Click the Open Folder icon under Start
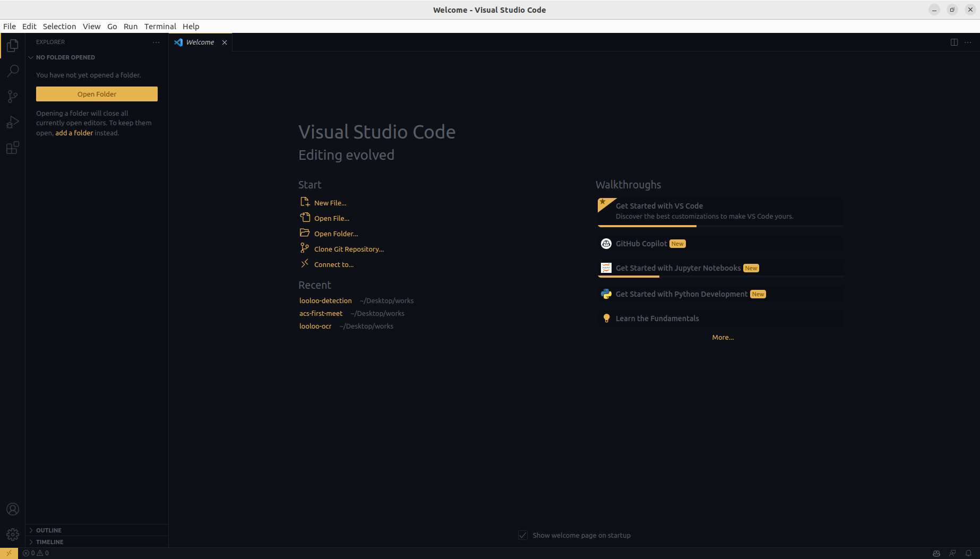The width and height of the screenshot is (980, 559). click(x=305, y=233)
